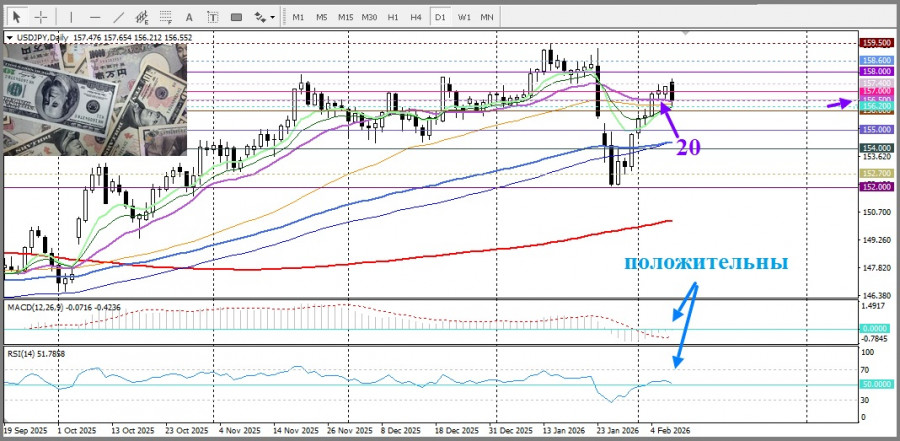Click the RSI 50.0000 level label
Viewport: 900px width, 441px height.
click(x=876, y=384)
